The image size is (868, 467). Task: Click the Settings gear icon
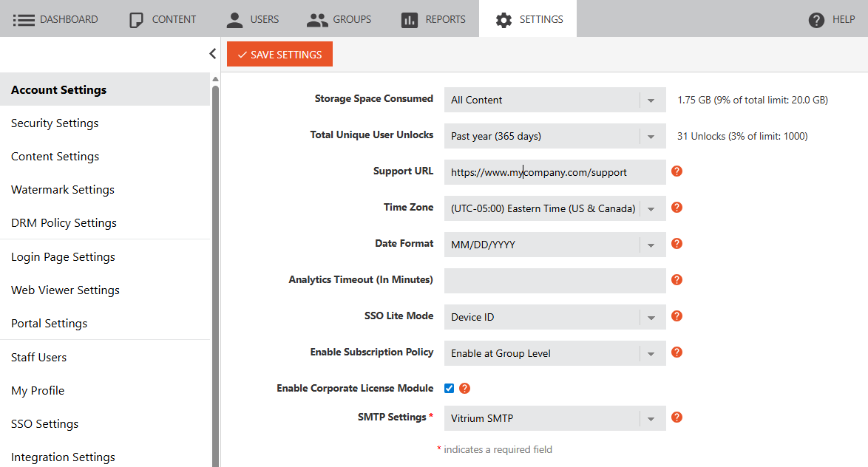click(x=506, y=18)
